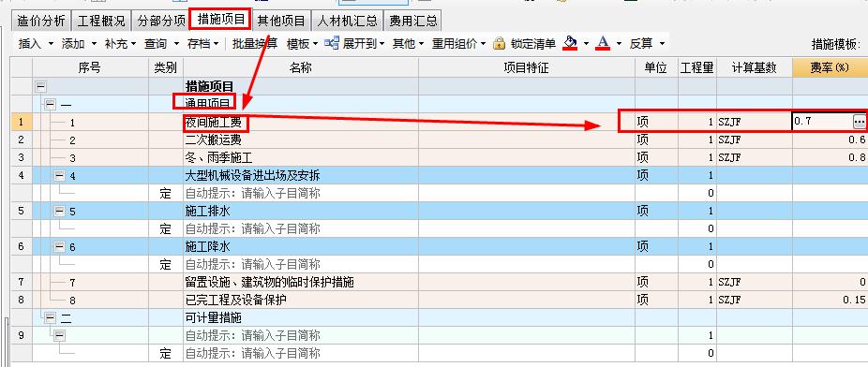Switch to the 分部分项 tab

161,21
